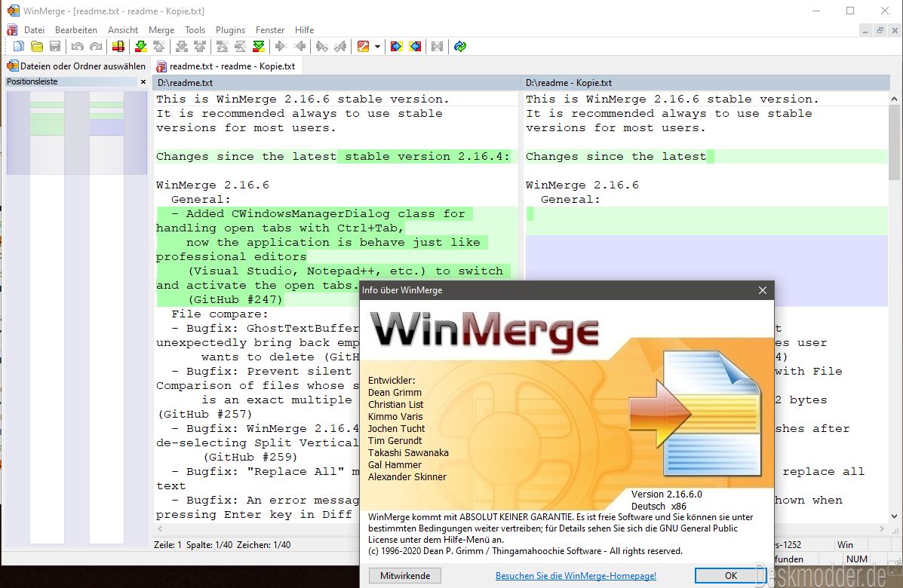Select the line difference toolbar icon
This screenshot has height=588, width=903.
(x=118, y=47)
